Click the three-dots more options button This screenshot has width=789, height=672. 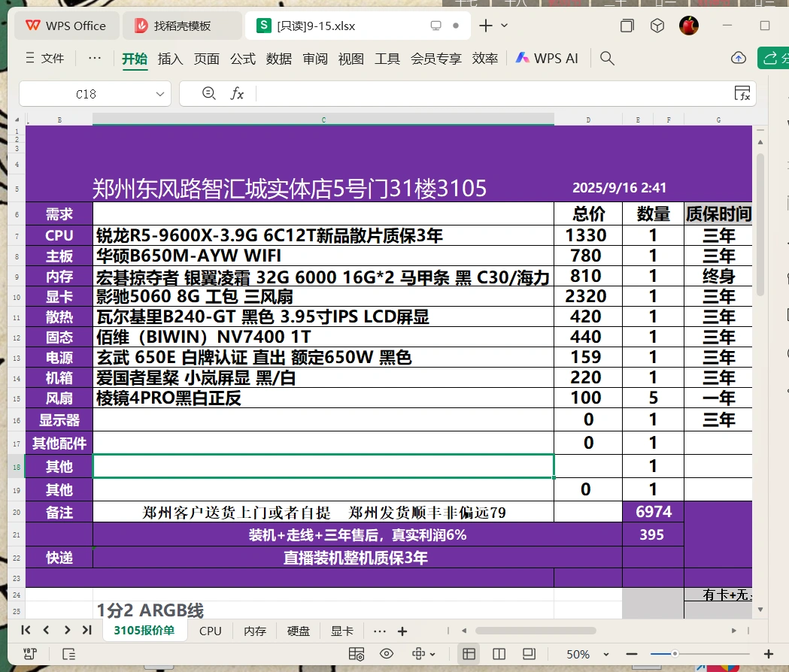pyautogui.click(x=95, y=59)
